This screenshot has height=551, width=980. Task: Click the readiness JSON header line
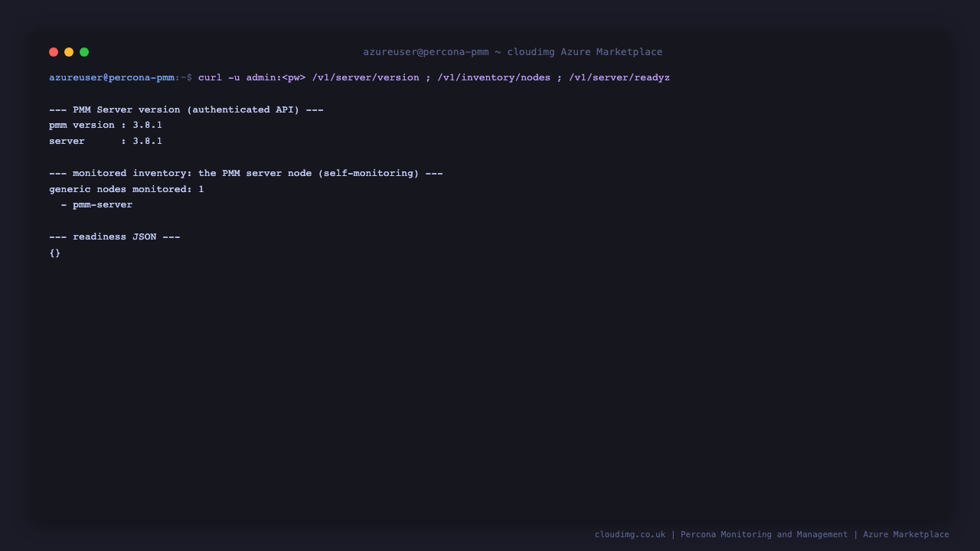tap(115, 236)
